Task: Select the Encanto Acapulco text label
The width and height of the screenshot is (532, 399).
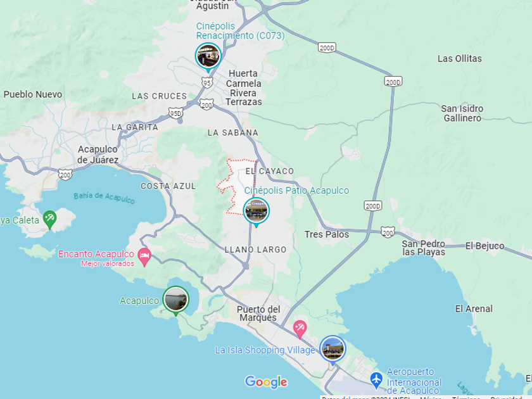Action: pyautogui.click(x=96, y=254)
